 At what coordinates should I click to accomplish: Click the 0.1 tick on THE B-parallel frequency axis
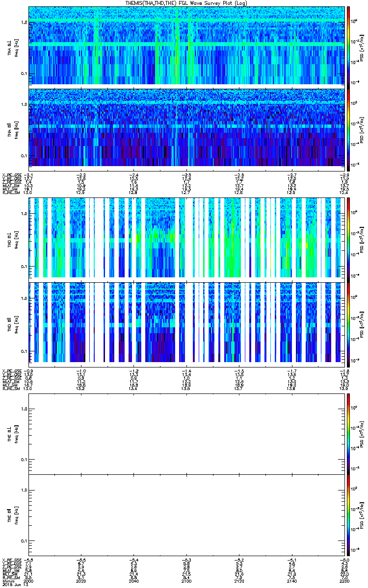coord(24,541)
